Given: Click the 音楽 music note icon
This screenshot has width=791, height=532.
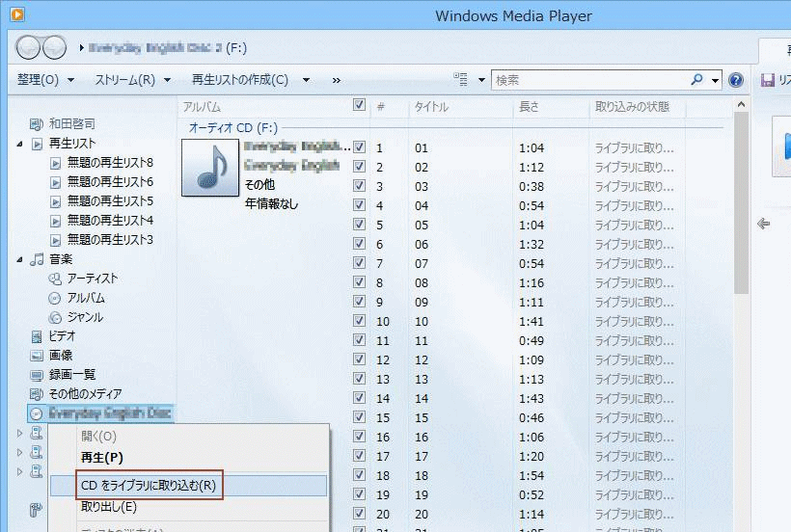Looking at the screenshot, I should click(x=37, y=259).
